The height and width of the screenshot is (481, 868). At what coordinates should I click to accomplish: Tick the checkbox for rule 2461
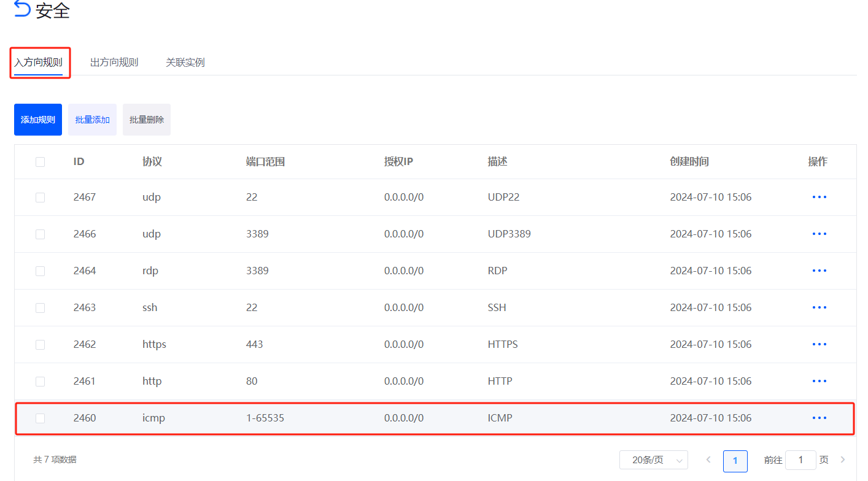[x=40, y=382]
